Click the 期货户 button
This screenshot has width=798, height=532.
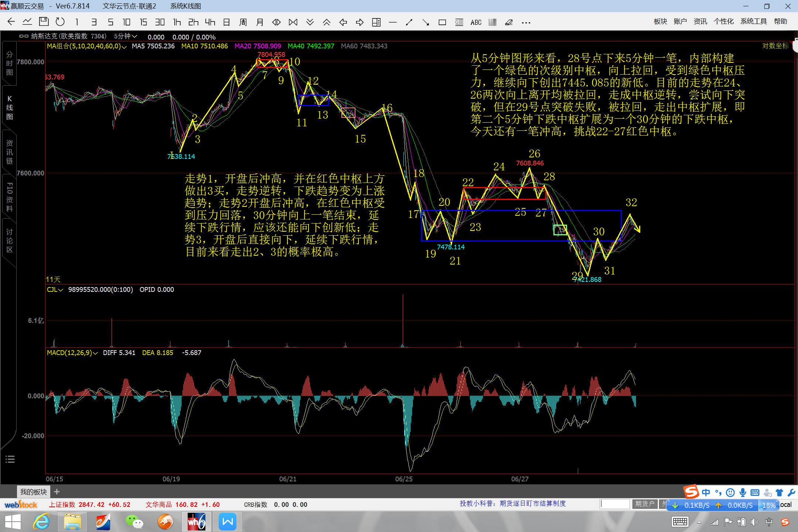coord(645,504)
